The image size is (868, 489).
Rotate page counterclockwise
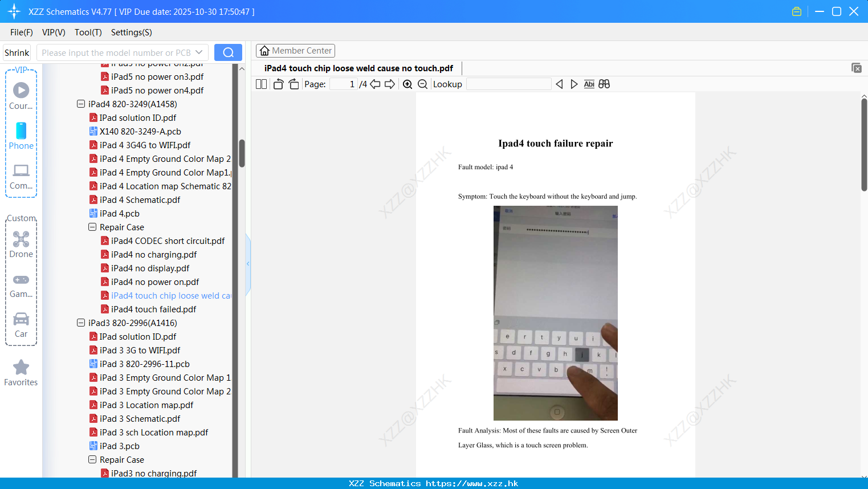(x=278, y=84)
